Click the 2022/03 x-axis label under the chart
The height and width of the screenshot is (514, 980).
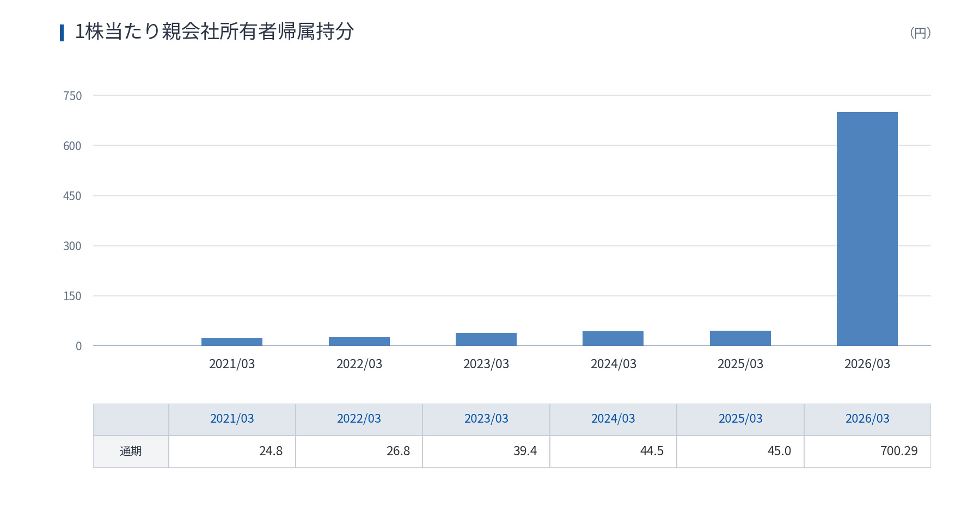click(359, 364)
